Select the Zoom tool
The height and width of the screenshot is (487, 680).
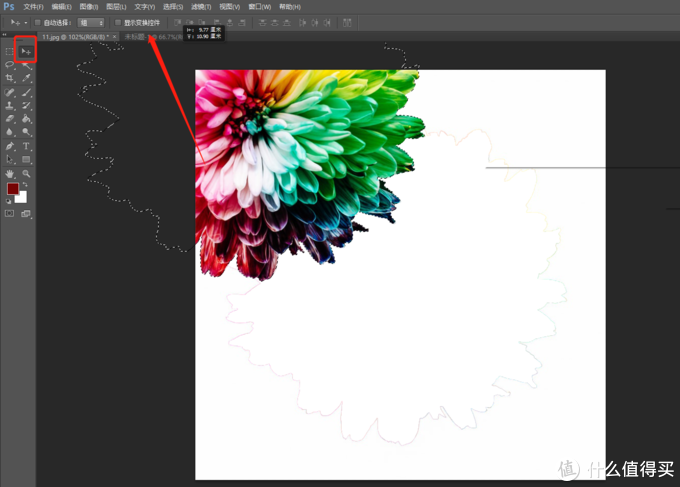coord(26,174)
